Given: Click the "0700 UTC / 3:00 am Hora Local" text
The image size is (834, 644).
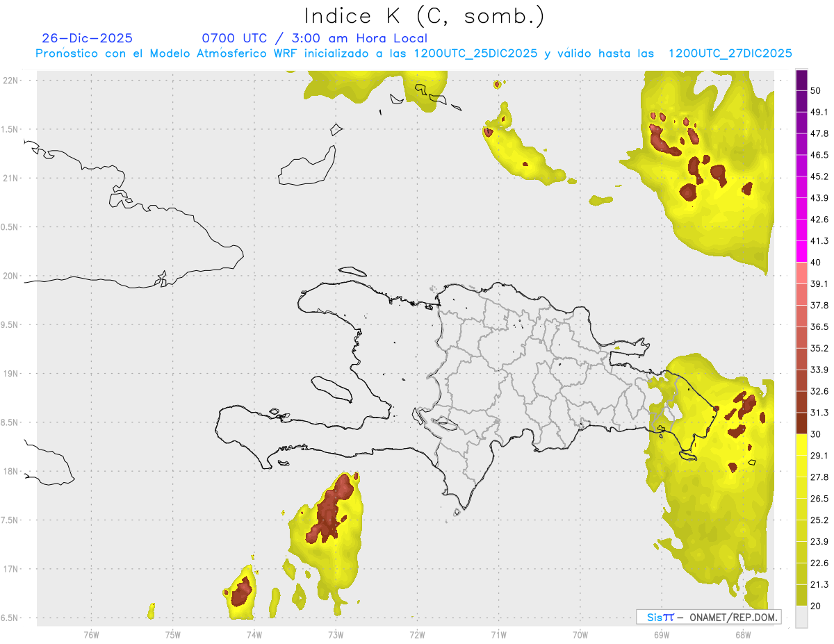Looking at the screenshot, I should [x=315, y=38].
